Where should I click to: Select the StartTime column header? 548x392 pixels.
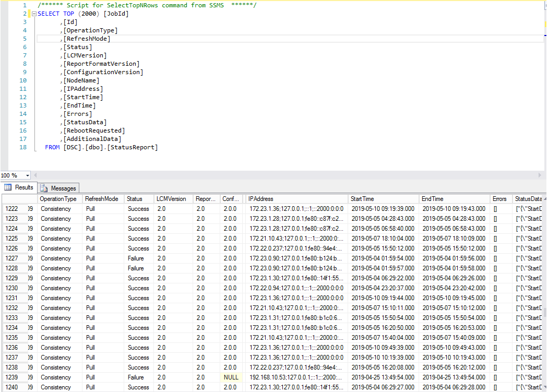pos(384,199)
